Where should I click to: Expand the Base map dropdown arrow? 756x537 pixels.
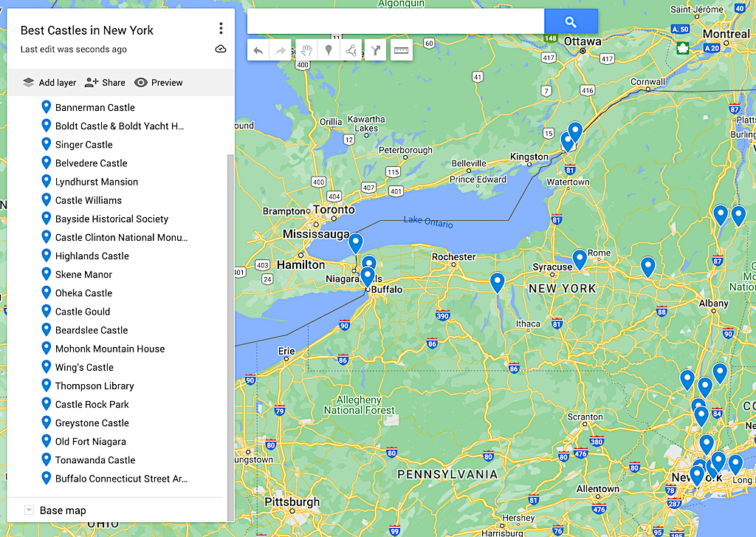pos(29,510)
